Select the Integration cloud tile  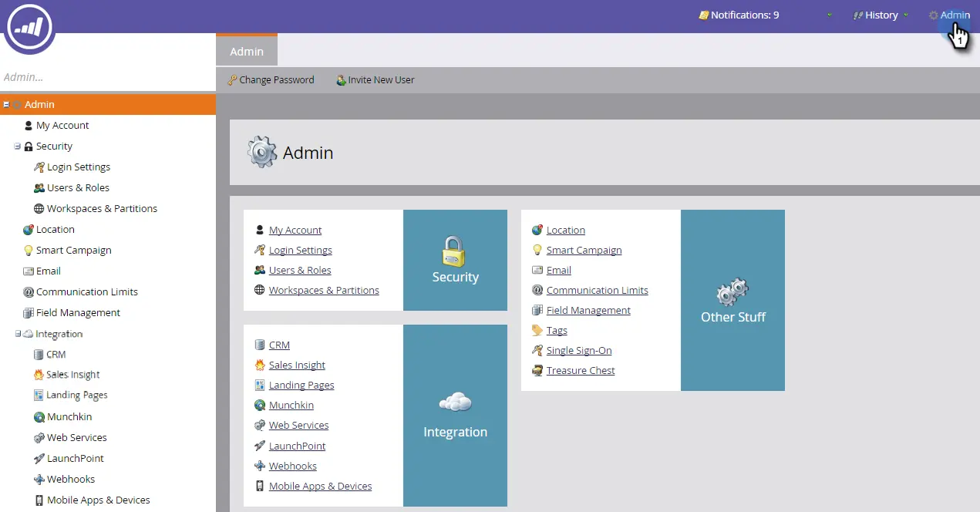[x=455, y=415]
